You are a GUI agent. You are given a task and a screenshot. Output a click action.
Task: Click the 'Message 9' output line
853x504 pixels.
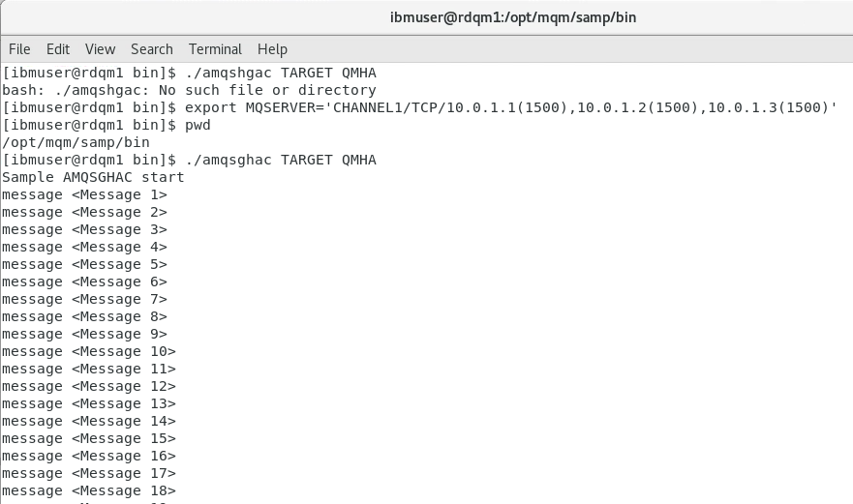click(85, 334)
